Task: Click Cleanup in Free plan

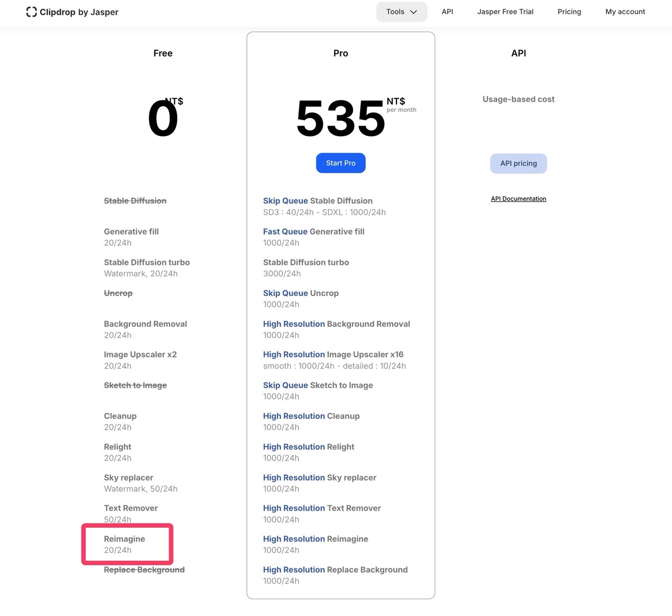Action: [x=120, y=416]
